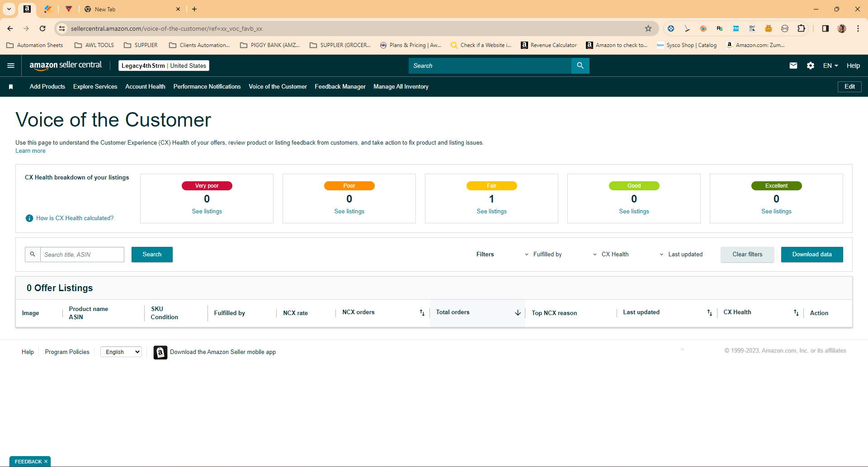Open How is CX Health calculated link
The width and height of the screenshot is (868, 467).
tap(75, 218)
